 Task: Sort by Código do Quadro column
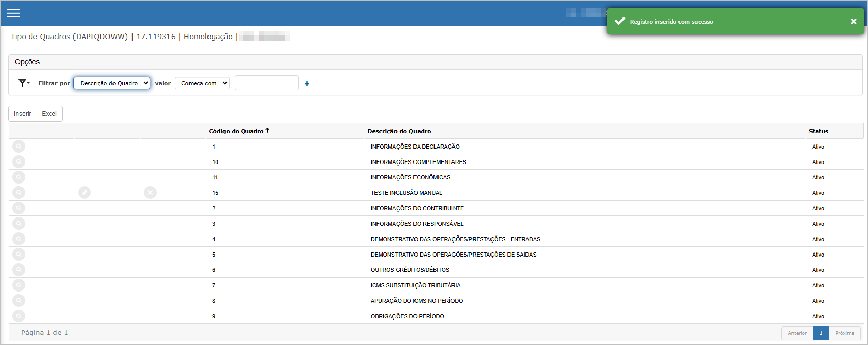click(236, 131)
